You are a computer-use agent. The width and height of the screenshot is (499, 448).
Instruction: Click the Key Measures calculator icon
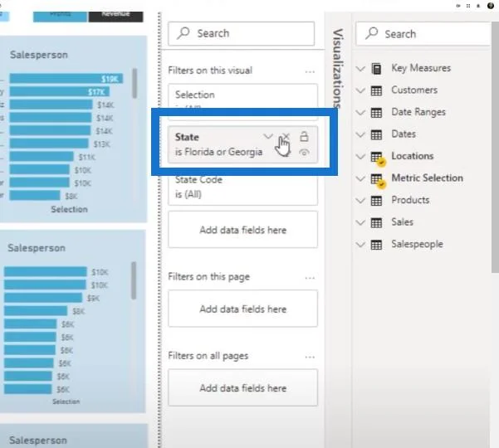pyautogui.click(x=376, y=68)
